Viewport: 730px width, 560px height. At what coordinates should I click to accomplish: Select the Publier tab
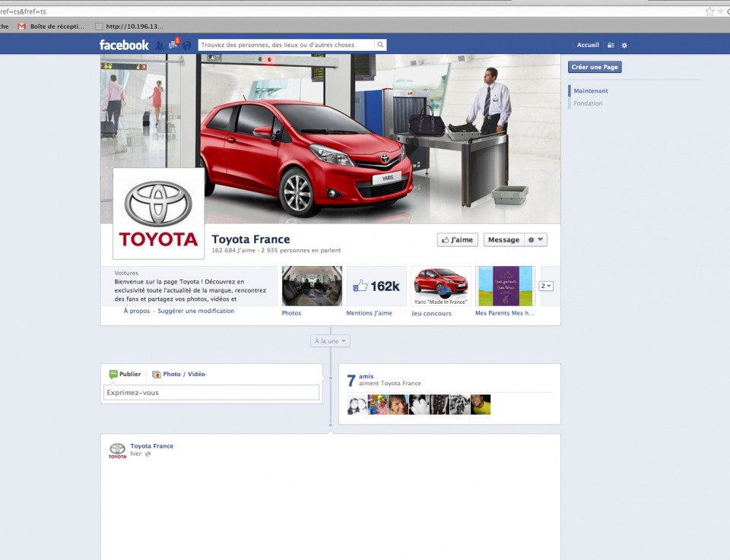[x=125, y=374]
